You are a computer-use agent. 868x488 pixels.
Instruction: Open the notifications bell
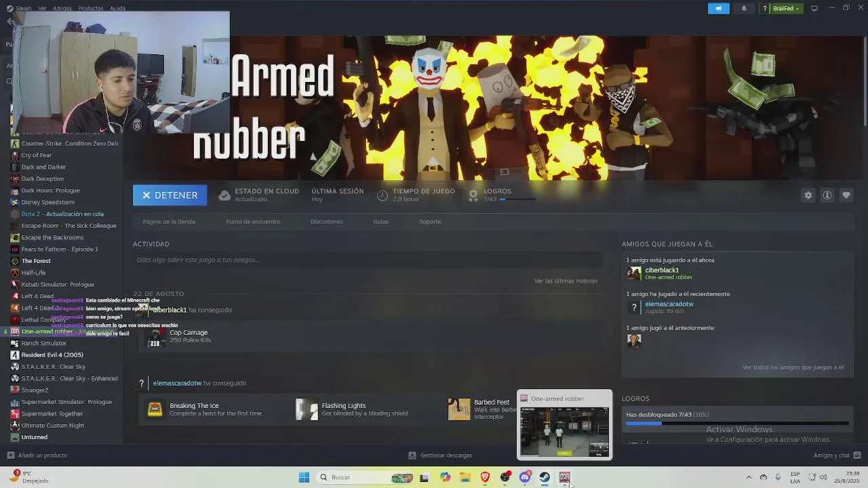pyautogui.click(x=744, y=8)
